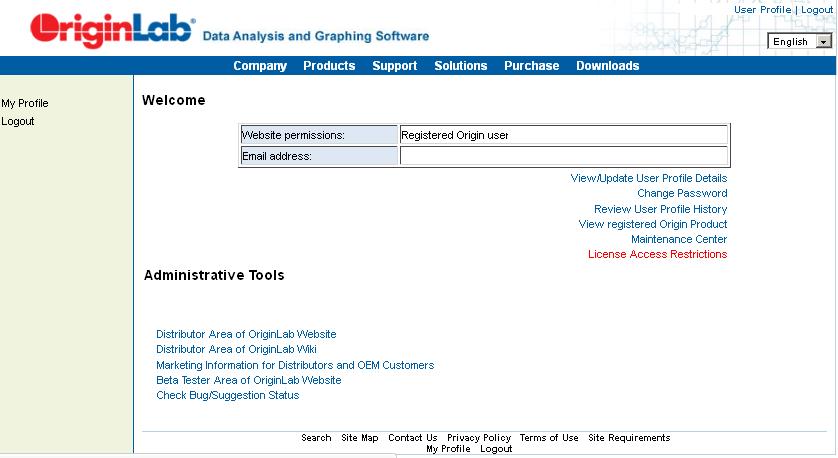838x458 pixels.
Task: Open the Support menu
Action: pos(394,66)
